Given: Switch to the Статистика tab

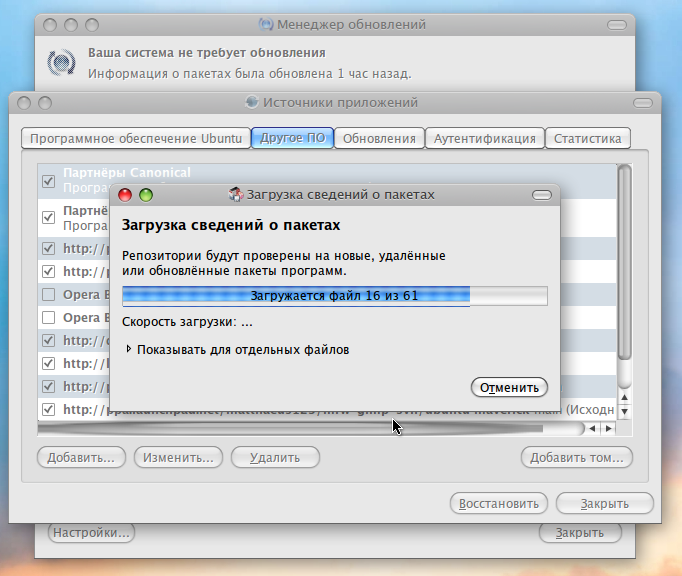Looking at the screenshot, I should click(x=588, y=138).
